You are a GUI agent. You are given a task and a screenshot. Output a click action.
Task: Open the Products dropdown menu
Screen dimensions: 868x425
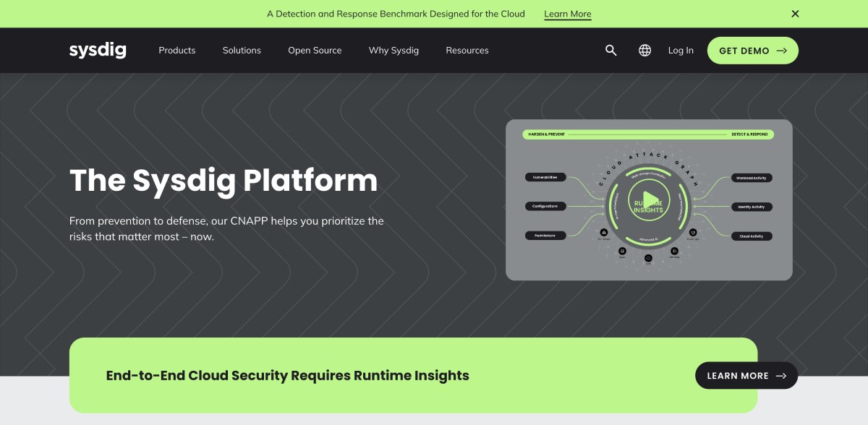176,50
